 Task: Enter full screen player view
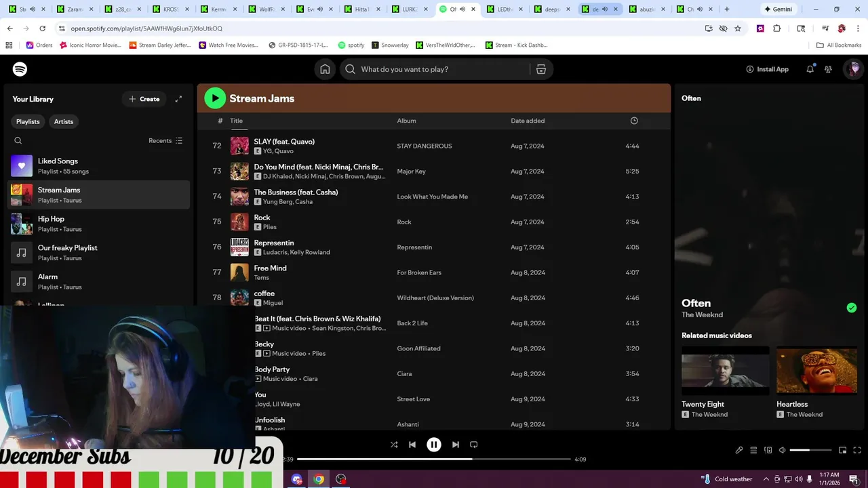click(x=857, y=450)
